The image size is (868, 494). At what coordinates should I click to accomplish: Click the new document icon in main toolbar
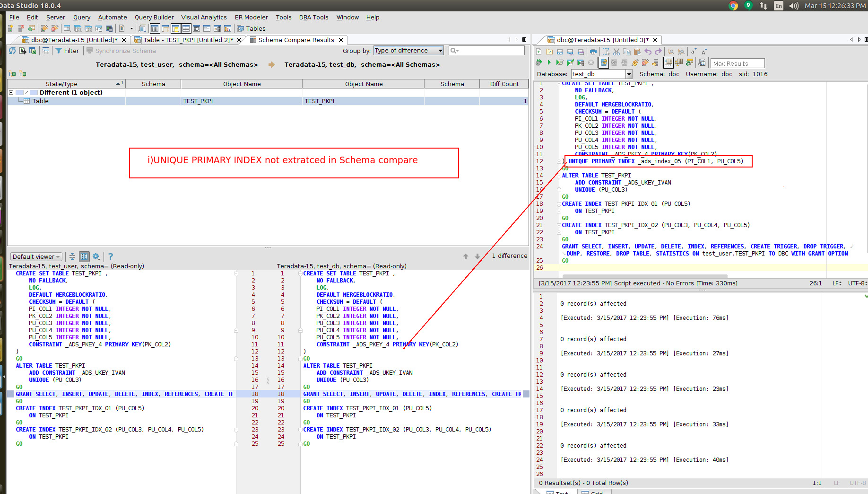coord(122,28)
